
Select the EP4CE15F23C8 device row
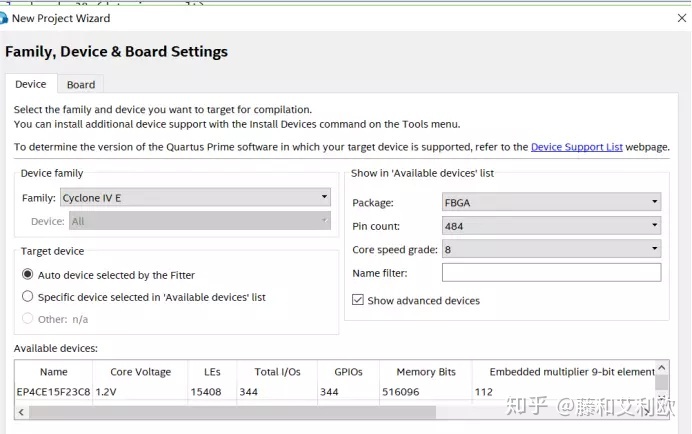pyautogui.click(x=335, y=392)
